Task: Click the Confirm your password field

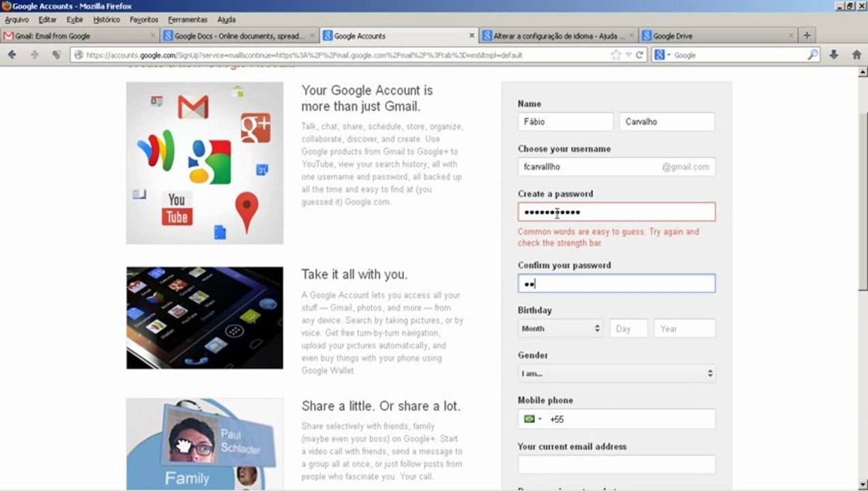Action: tap(616, 283)
